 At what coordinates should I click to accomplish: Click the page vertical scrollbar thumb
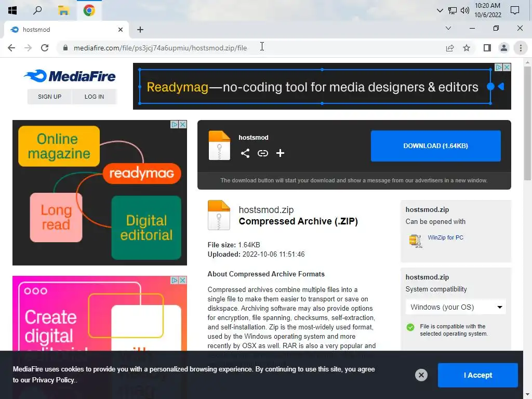[527, 123]
